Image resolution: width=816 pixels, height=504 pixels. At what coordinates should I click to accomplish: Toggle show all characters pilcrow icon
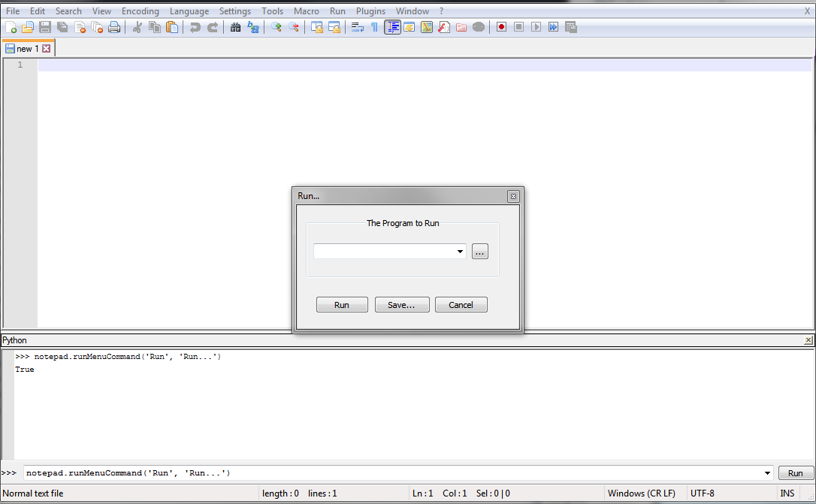coord(375,28)
